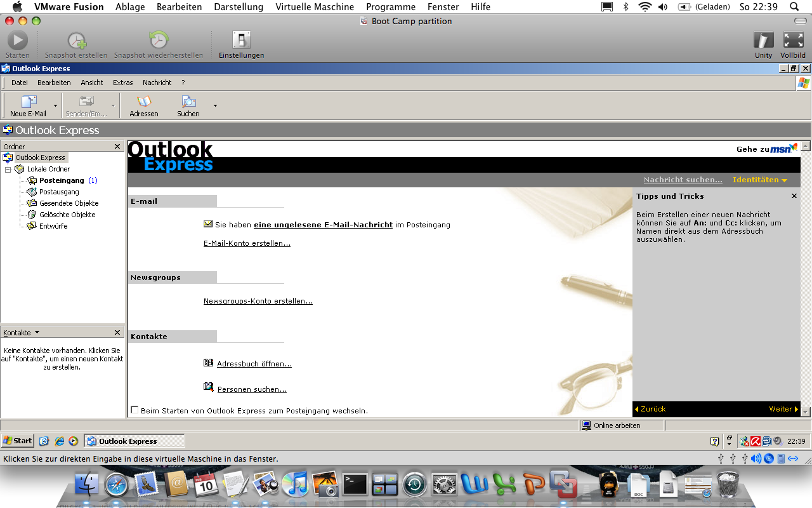This screenshot has height=508, width=812.
Task: Click 'Personen suchen...' link
Action: 252,389
